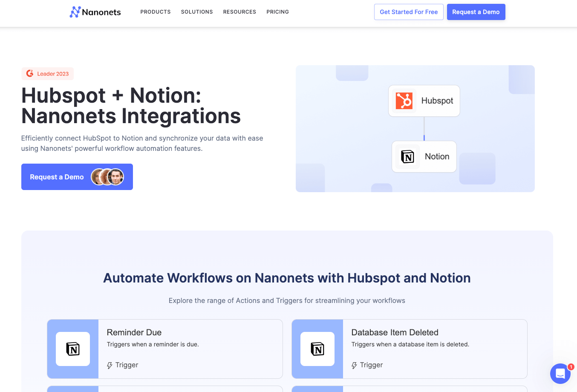Click the Request a Demo hero button
This screenshot has height=392, width=577.
[x=77, y=177]
